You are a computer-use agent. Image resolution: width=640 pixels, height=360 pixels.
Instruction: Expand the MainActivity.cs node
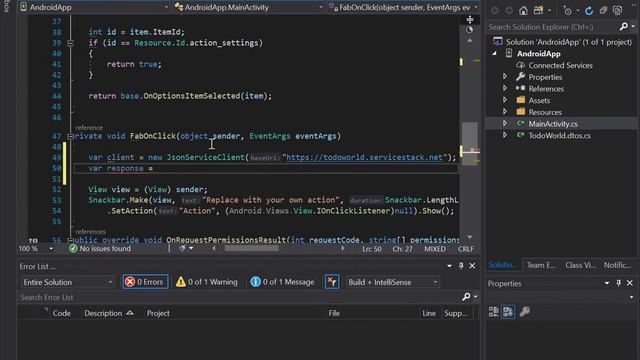505,123
